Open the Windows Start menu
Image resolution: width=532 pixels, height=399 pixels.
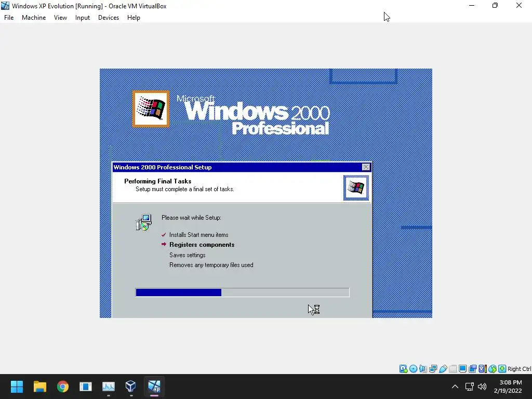point(17,386)
